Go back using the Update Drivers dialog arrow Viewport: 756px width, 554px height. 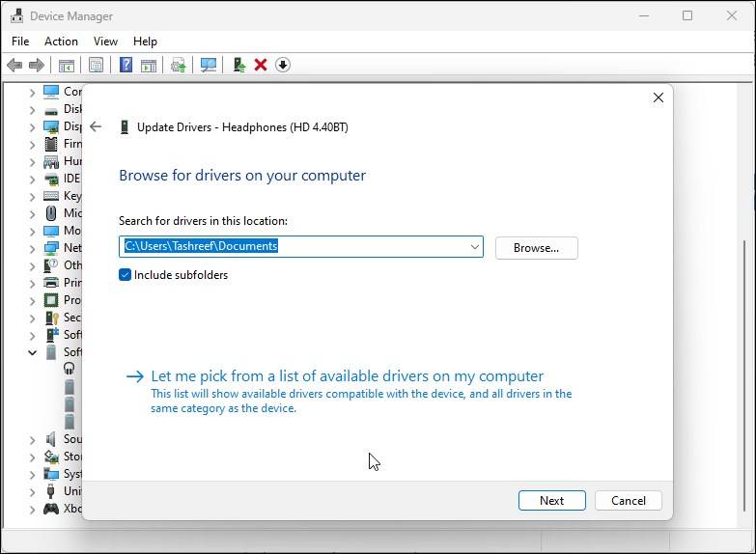[96, 126]
